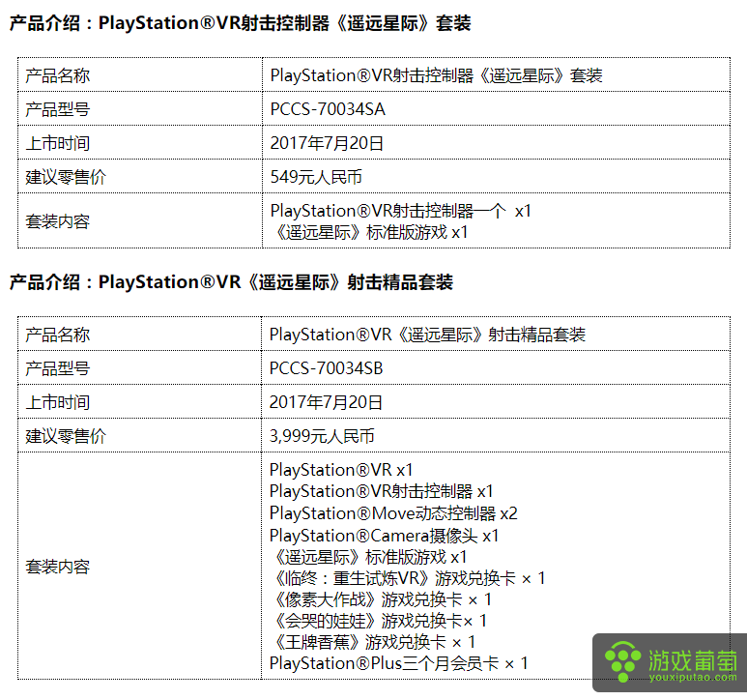Select the line PlayStation®VR x1
This screenshot has width=747, height=700.
pyautogui.click(x=341, y=470)
